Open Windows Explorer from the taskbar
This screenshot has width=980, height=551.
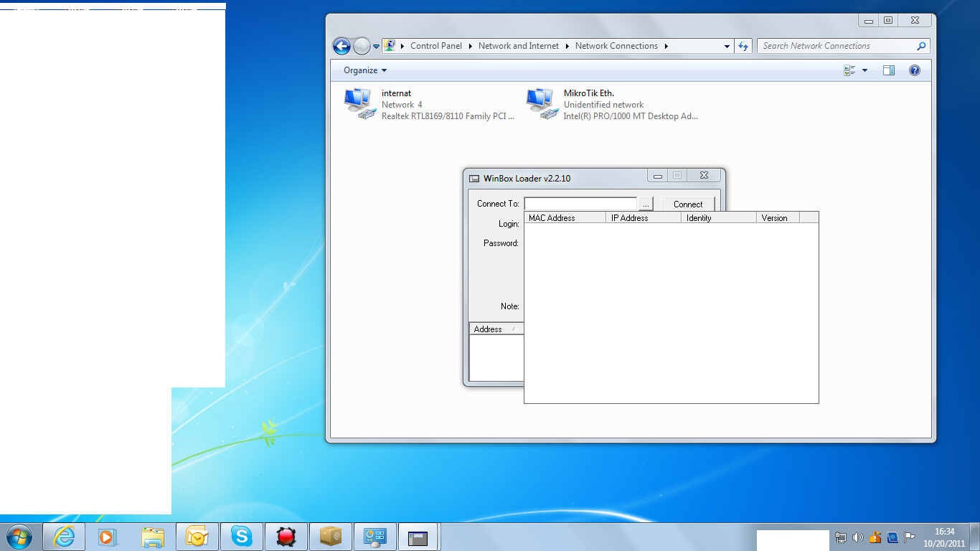point(152,537)
